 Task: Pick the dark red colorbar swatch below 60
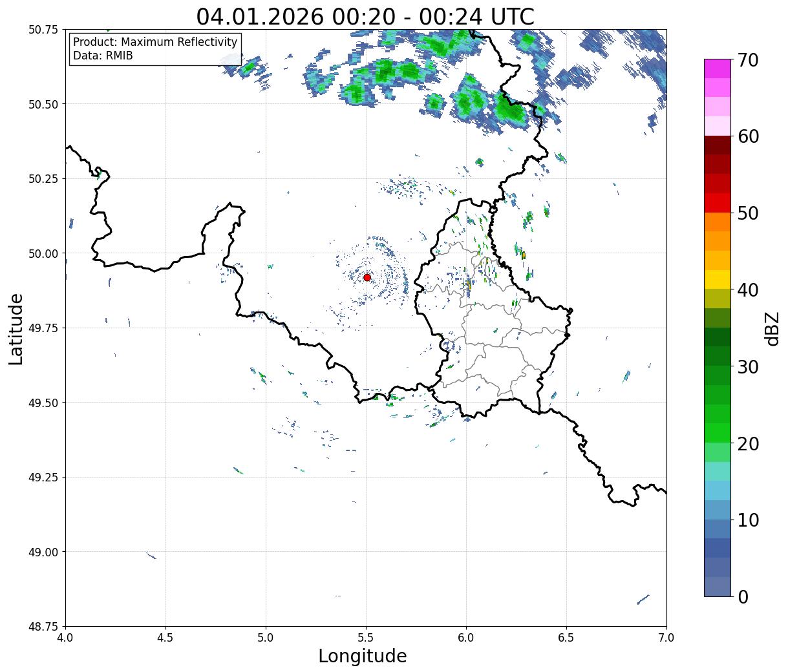(718, 145)
